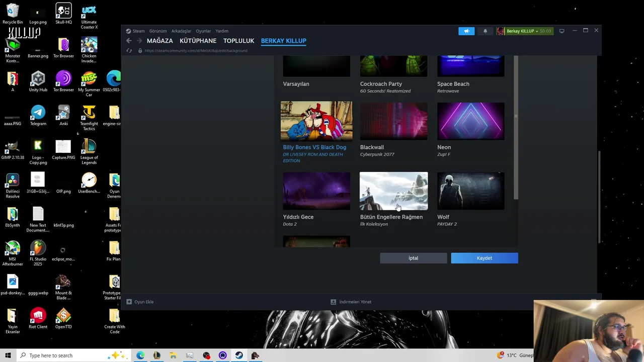Viewport: 644px width, 362px height.
Task: Click Oyun Ekle to add a game
Action: pos(144,302)
